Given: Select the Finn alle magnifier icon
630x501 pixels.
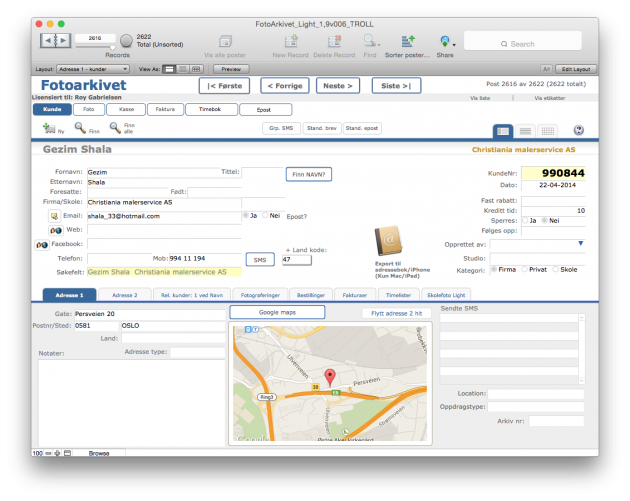Looking at the screenshot, I should pos(115,128).
